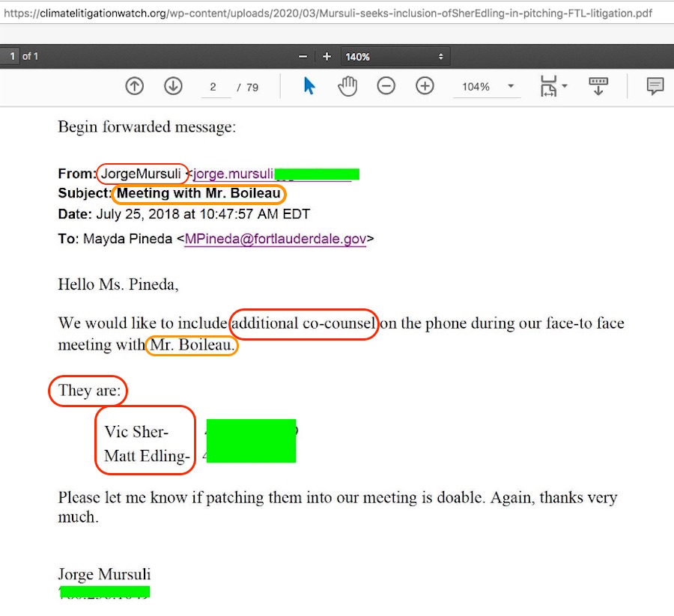Click the Meeting with Mr. Boileau subject text
674x616 pixels.
pos(198,194)
